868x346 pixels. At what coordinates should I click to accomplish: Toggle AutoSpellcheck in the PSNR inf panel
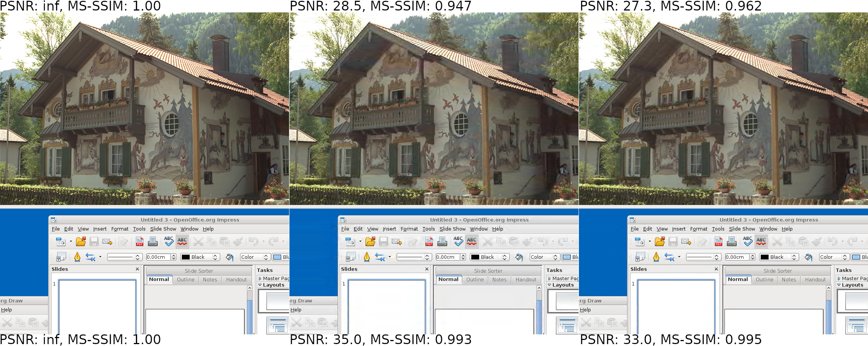(x=182, y=241)
